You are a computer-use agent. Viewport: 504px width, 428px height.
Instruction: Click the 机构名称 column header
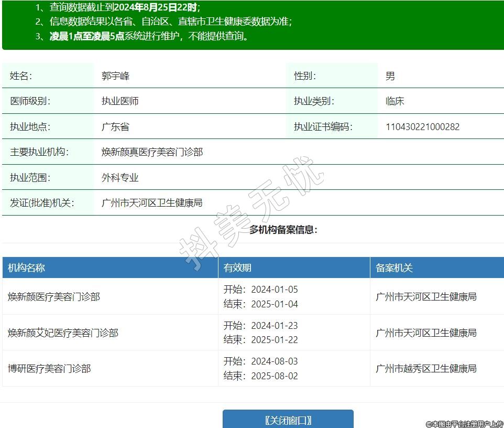click(x=27, y=268)
